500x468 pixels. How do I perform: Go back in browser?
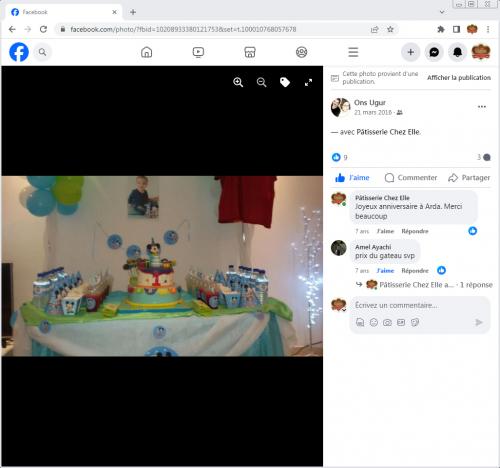tap(12, 29)
